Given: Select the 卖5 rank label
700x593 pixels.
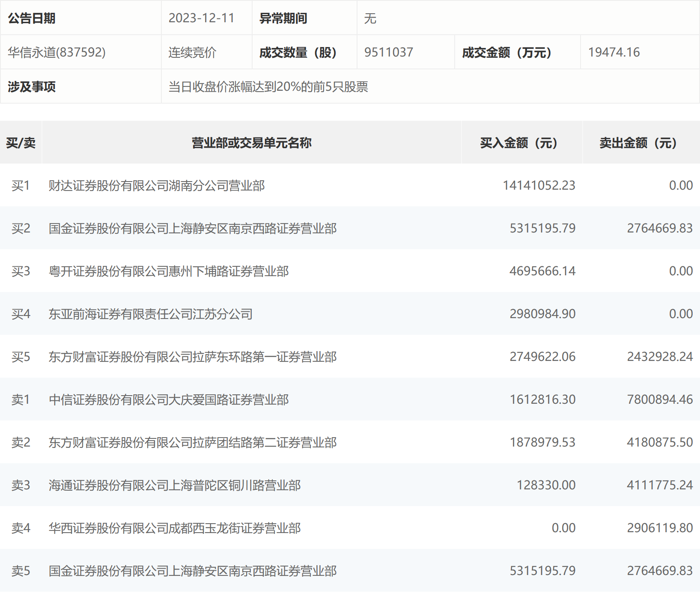Looking at the screenshot, I should click(x=21, y=571).
